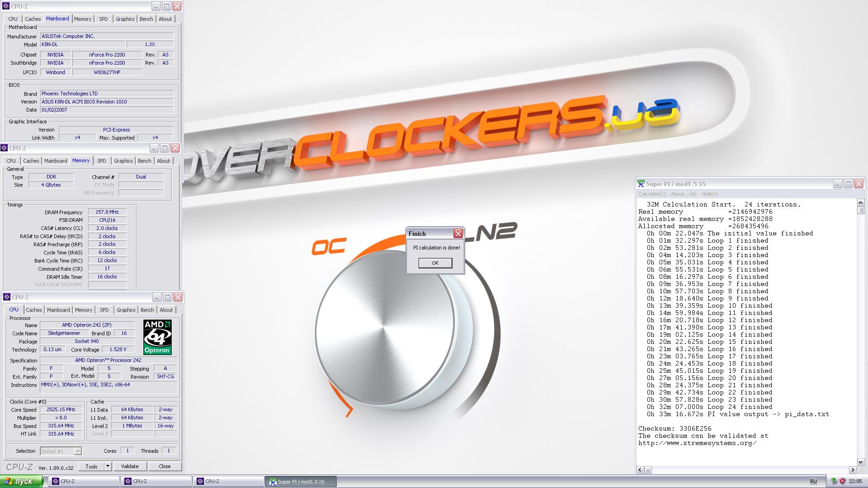Close the Finish dialog with X

pos(458,234)
